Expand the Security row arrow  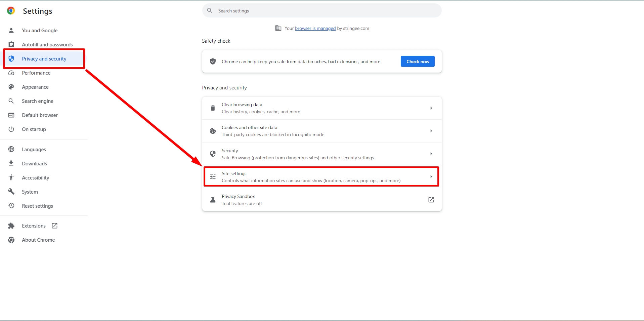(431, 154)
